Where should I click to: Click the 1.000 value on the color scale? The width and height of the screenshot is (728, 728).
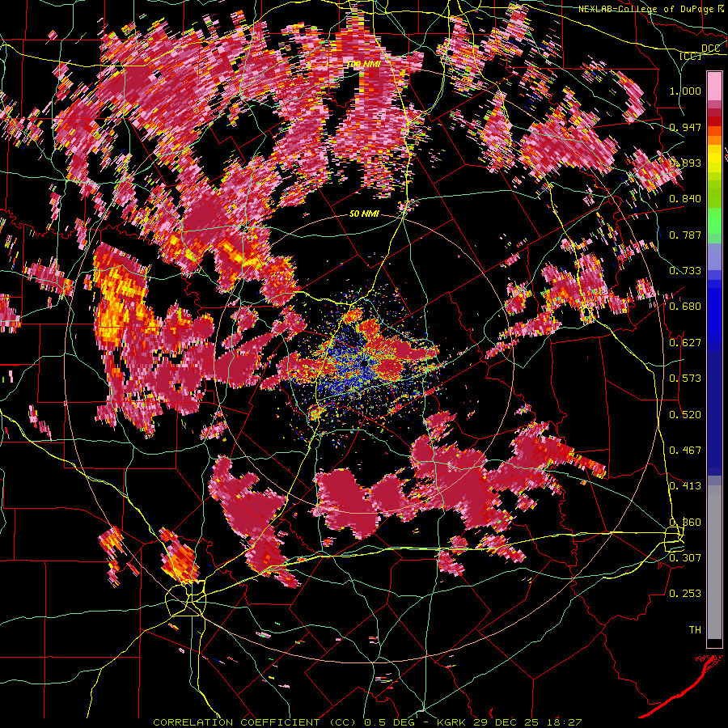tap(685, 91)
